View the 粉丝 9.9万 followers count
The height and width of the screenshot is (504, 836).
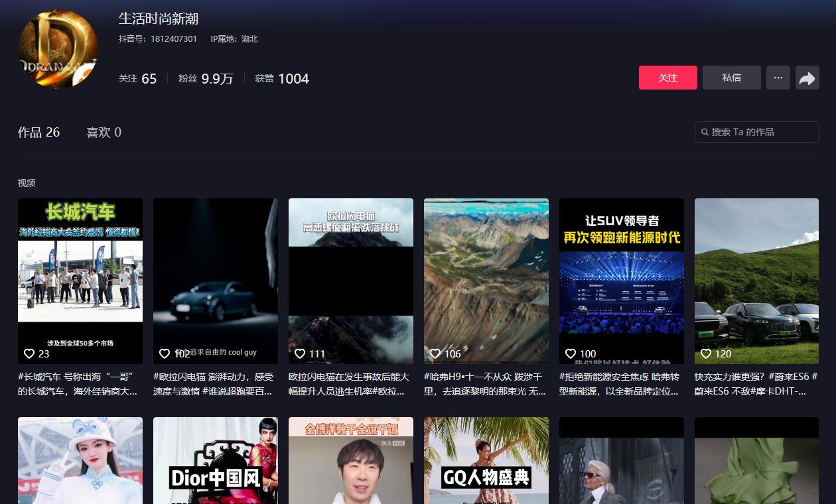pyautogui.click(x=206, y=78)
